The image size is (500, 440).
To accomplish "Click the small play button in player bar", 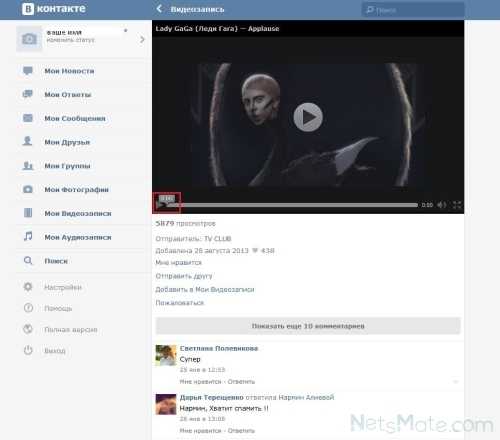I will pyautogui.click(x=161, y=204).
